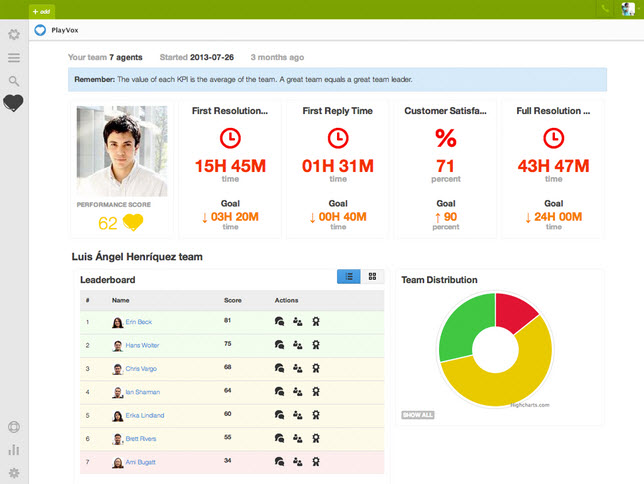Click the award badge icon for Hans Wolter

pos(315,345)
